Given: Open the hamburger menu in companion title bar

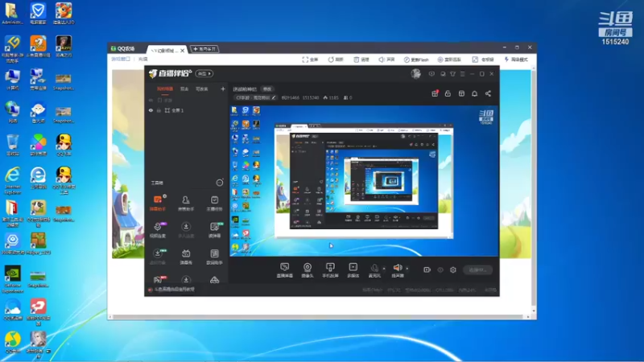Looking at the screenshot, I should (x=462, y=74).
